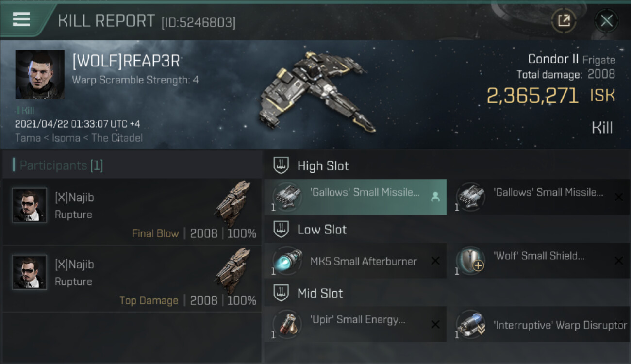Viewport: 631px width, 364px height.
Task: Select the Final Blow Rupture ship icon
Action: coord(232,204)
